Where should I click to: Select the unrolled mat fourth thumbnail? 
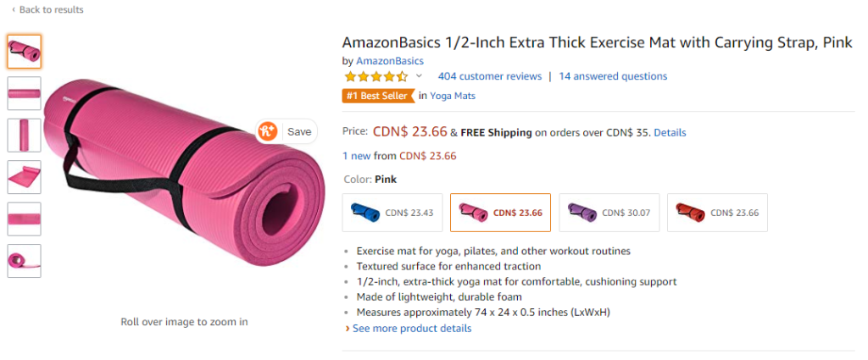(24, 177)
